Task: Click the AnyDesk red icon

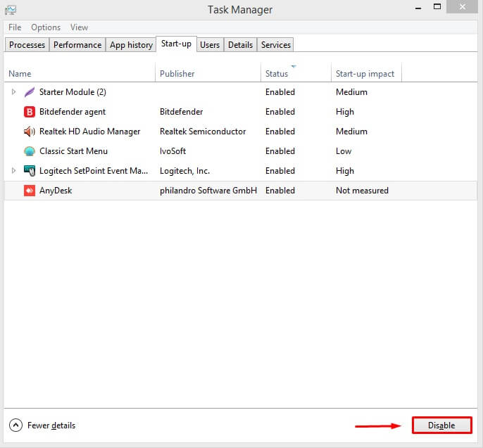Action: click(x=30, y=191)
